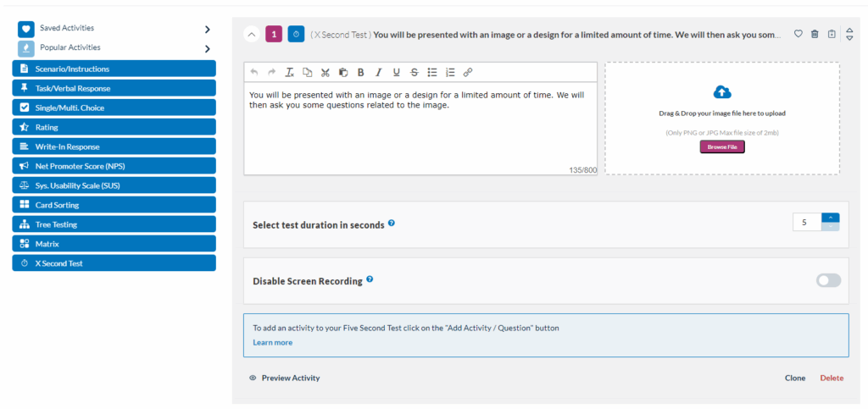Collapse activity 1 using the chevron

coord(252,35)
